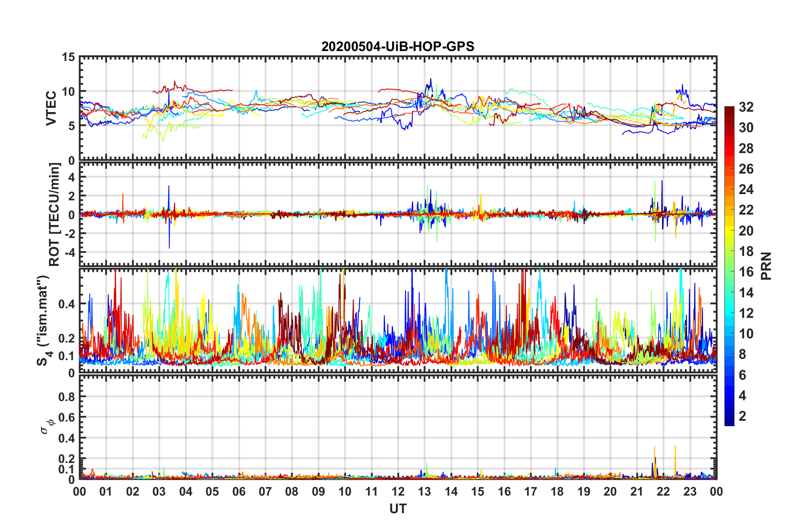Click PRN colorbar tick label 12
796x532 pixels.
pyautogui.click(x=746, y=313)
